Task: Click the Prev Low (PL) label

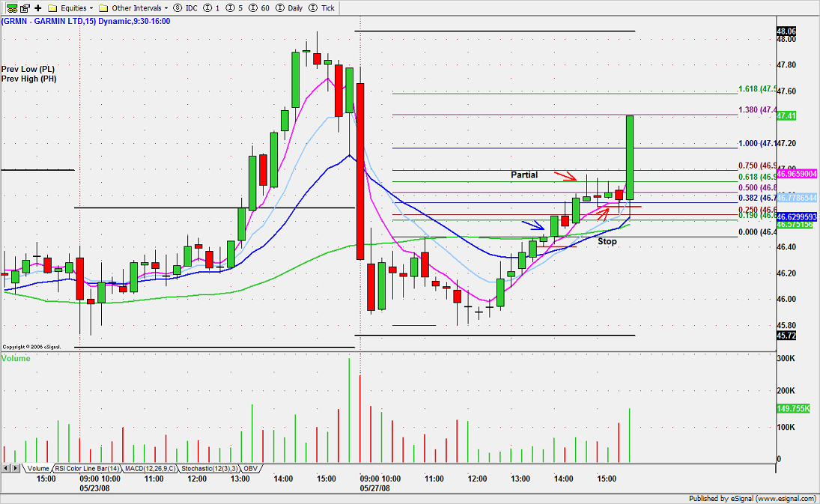Action: [28, 69]
